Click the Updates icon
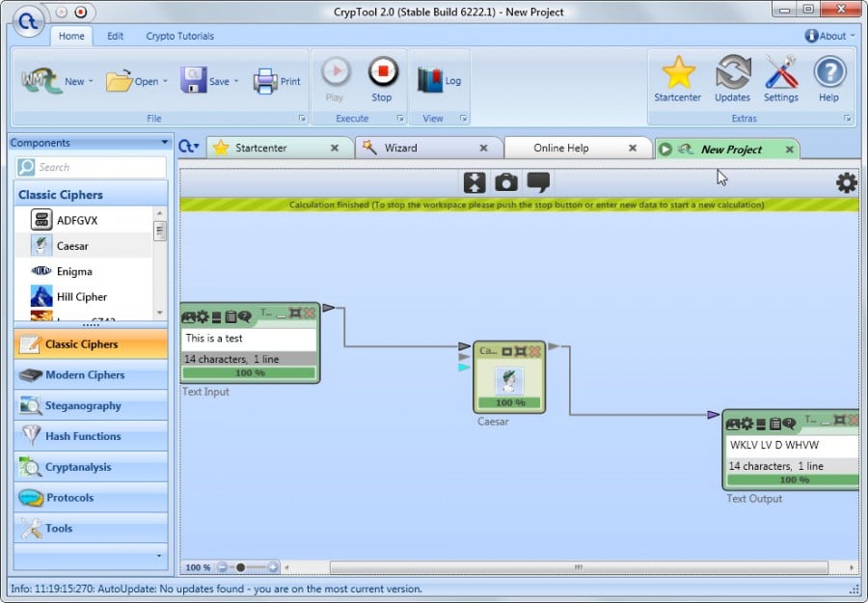The width and height of the screenshot is (868, 603). click(733, 73)
